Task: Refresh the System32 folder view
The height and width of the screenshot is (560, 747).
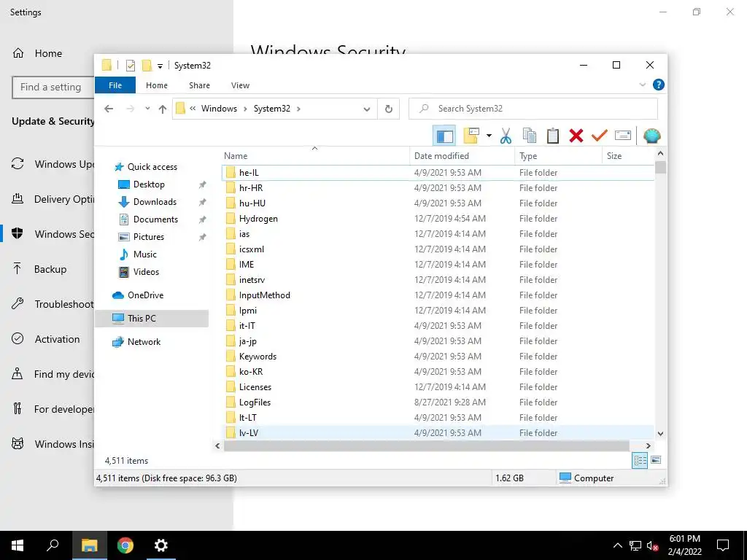Action: tap(389, 109)
